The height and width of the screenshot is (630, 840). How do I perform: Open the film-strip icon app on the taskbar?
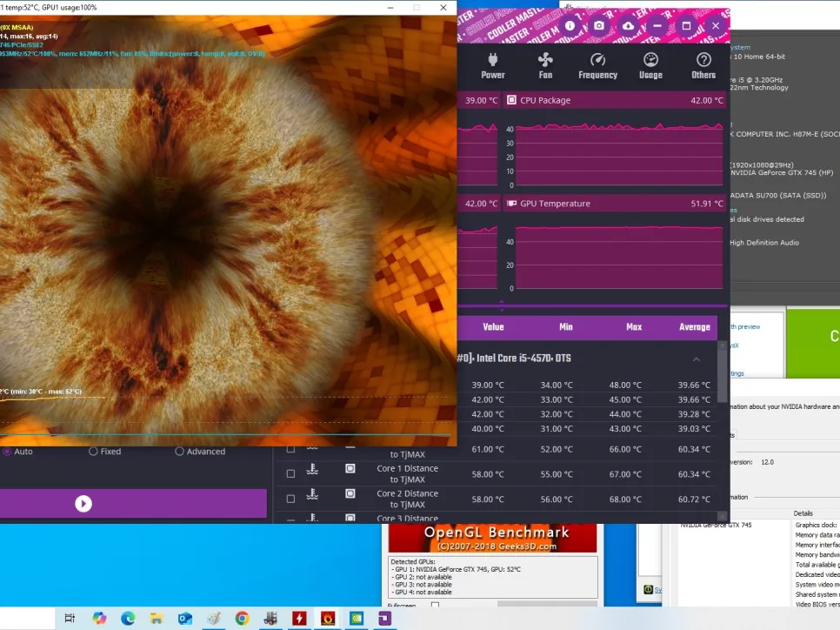(270, 618)
